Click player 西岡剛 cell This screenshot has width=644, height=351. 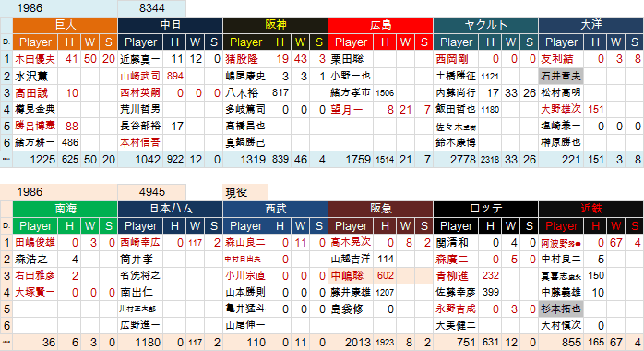tap(456, 59)
